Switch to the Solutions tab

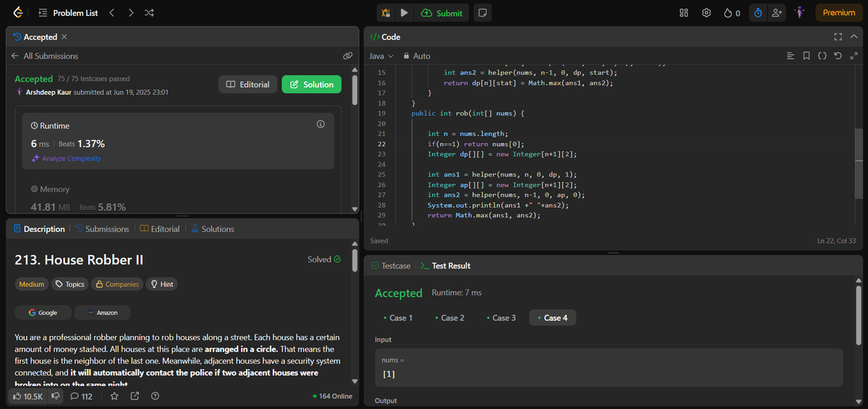[x=213, y=229]
